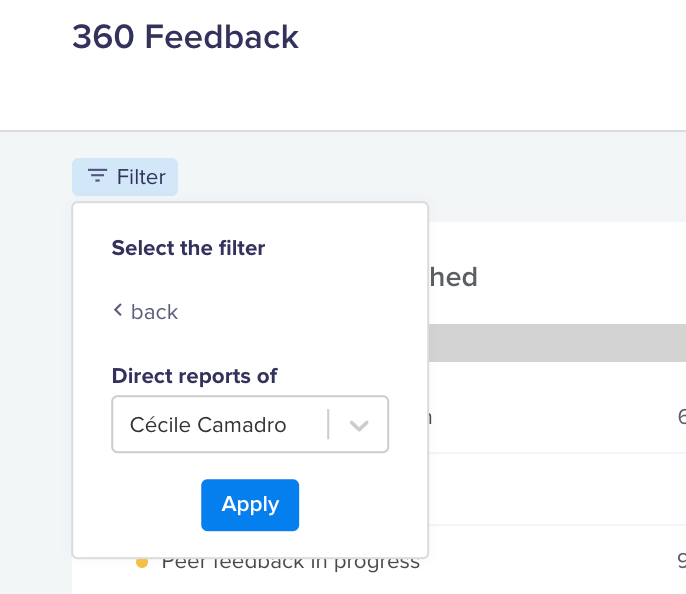The height and width of the screenshot is (594, 686).
Task: Expand the dropdown using its chevron arrow
Action: click(359, 425)
